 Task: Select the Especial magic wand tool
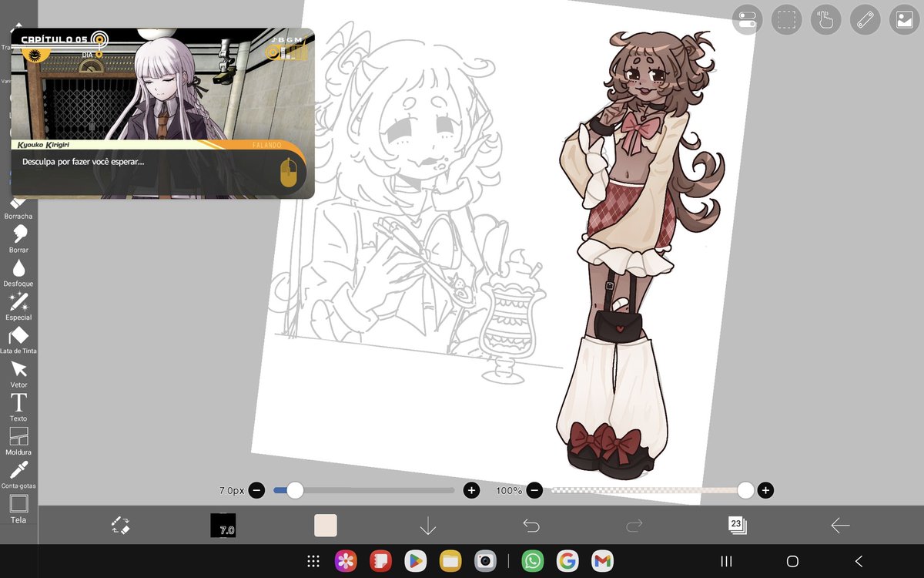click(18, 307)
